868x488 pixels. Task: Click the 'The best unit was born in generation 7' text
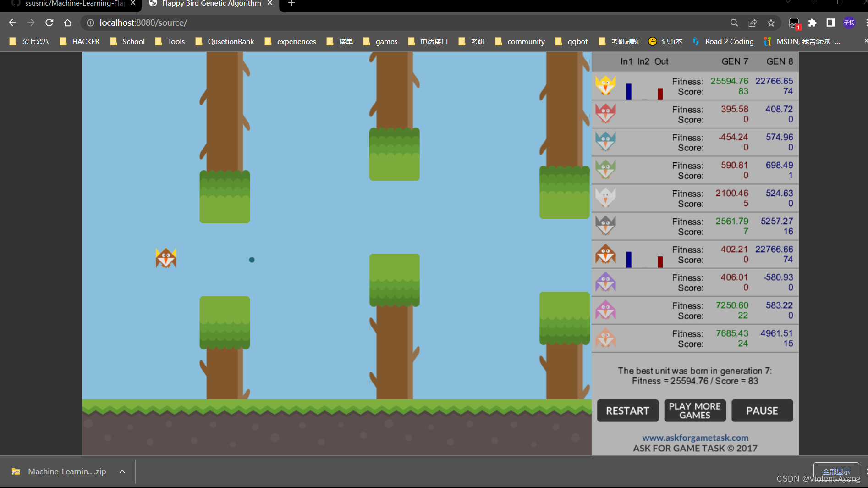(695, 371)
